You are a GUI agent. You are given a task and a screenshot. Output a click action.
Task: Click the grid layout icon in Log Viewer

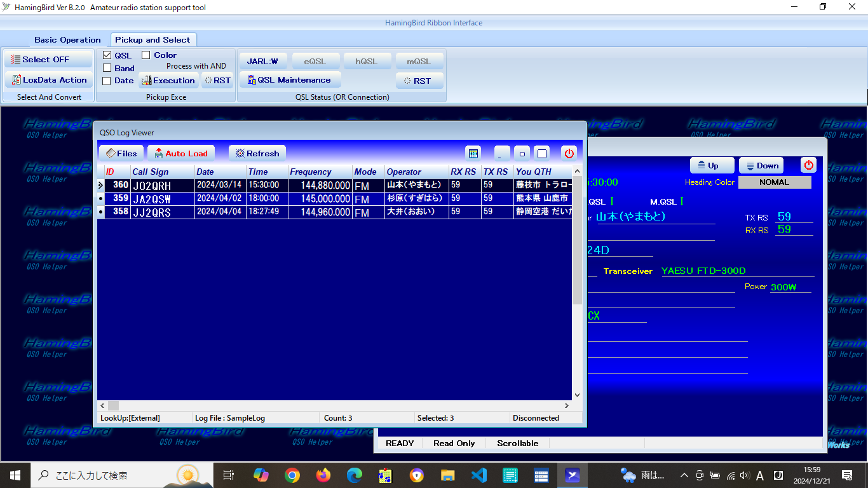pos(473,153)
